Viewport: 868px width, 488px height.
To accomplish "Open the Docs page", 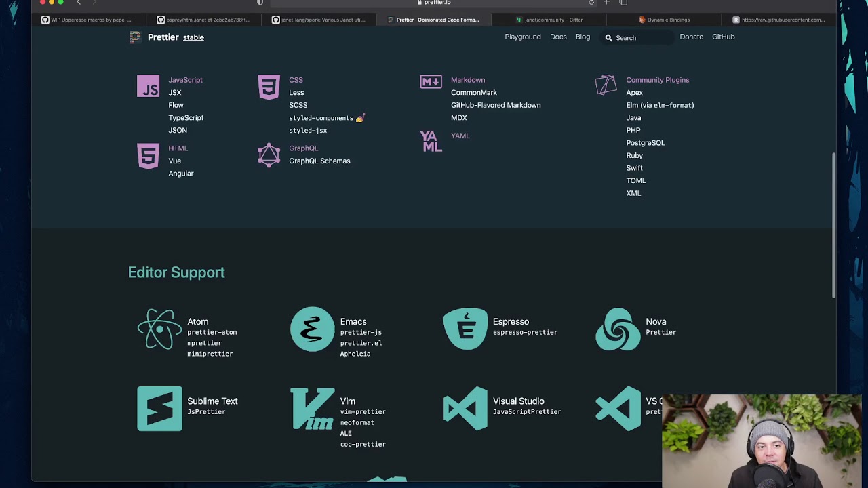I will tap(558, 37).
